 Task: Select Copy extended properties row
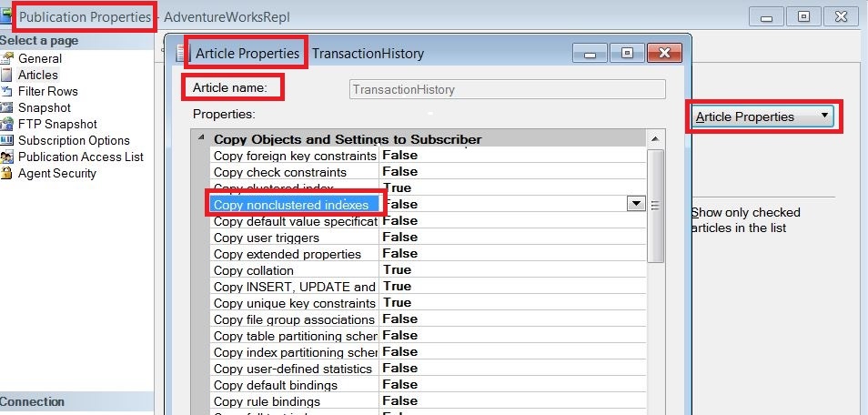coord(428,253)
